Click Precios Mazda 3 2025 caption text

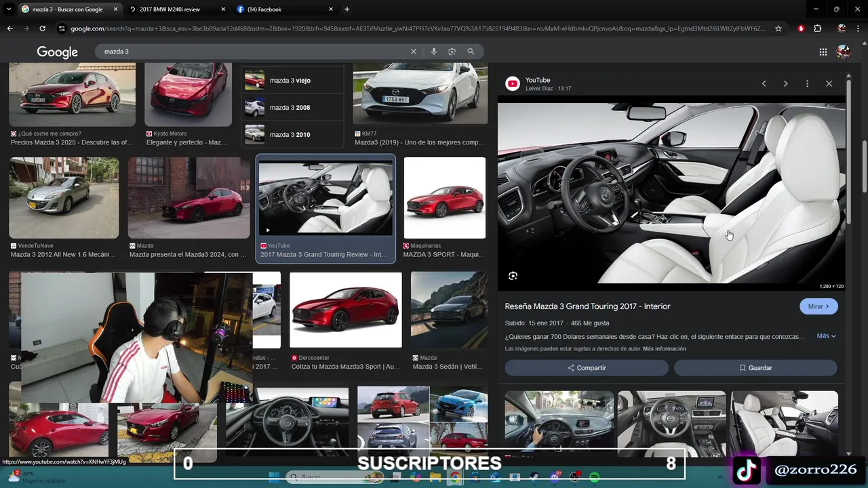[72, 142]
